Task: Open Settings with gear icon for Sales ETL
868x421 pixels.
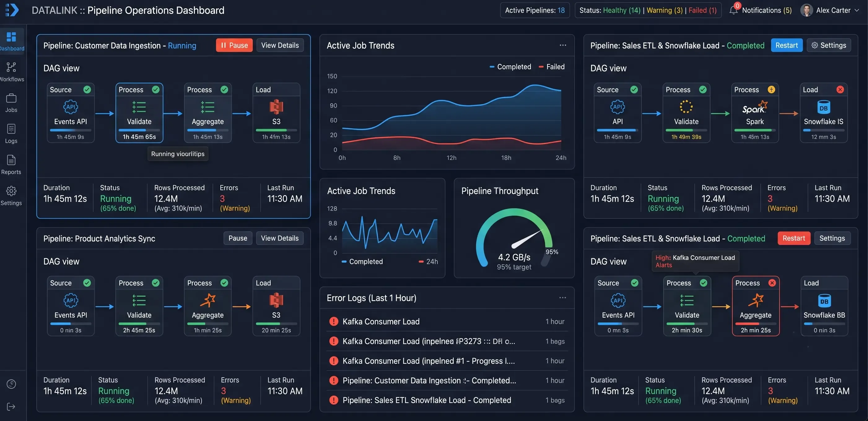Action: [829, 45]
